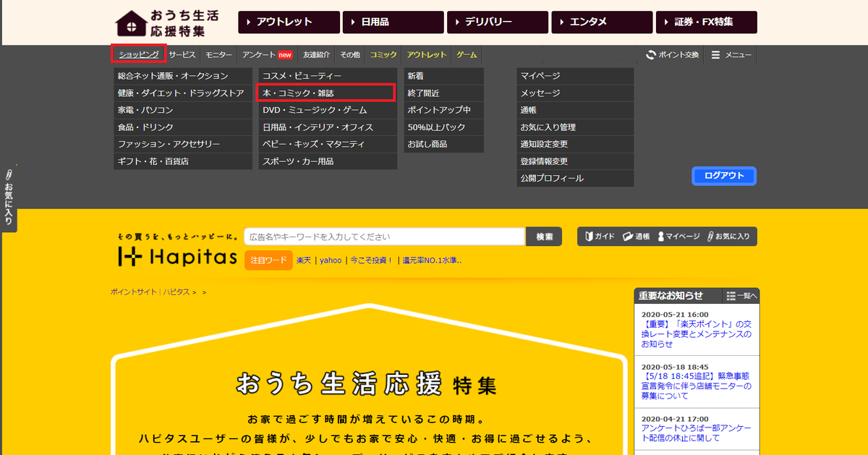Click the 楽天 trending keyword link

coord(304,260)
